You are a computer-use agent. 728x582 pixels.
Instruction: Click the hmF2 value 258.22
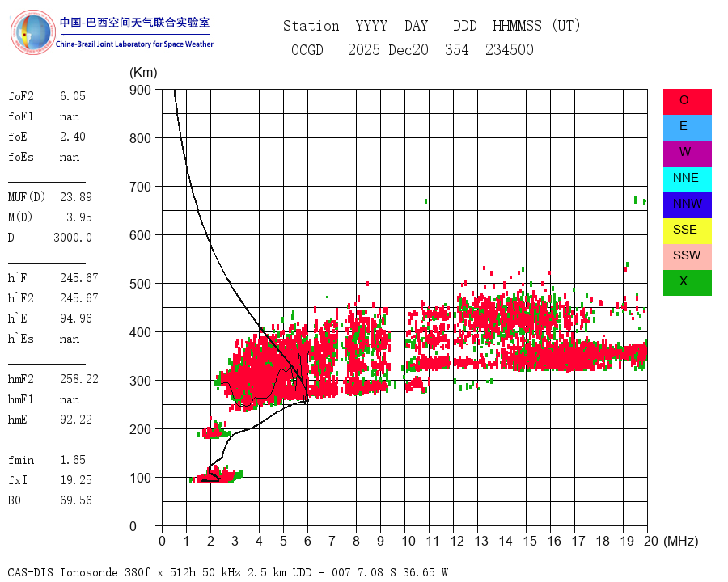pos(79,379)
